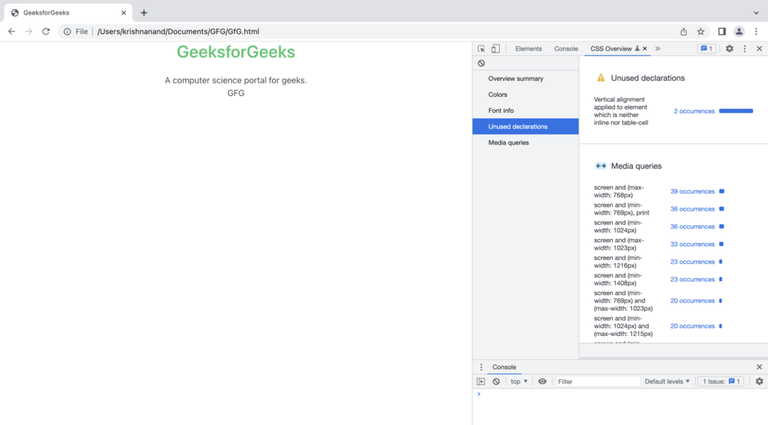Create a live expression with the eye

point(542,381)
